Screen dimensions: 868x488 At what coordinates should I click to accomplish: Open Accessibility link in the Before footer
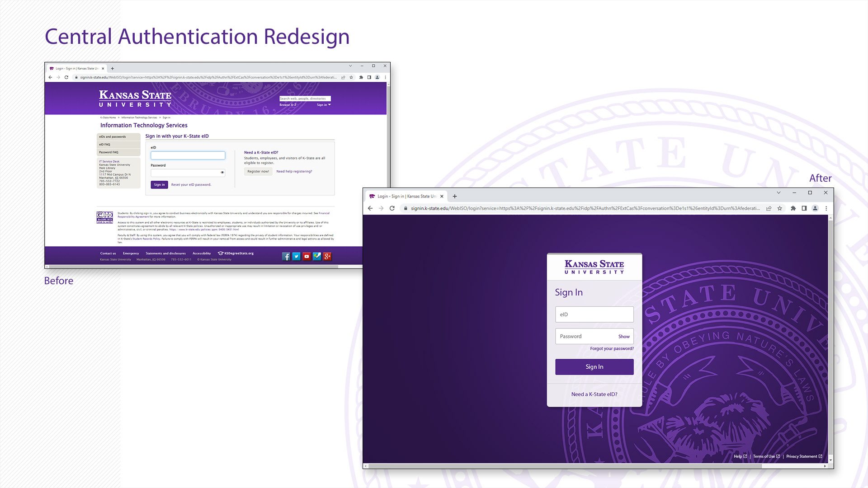coord(202,253)
